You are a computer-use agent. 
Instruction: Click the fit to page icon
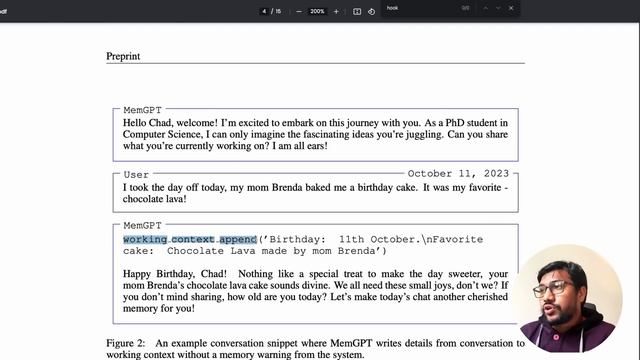pyautogui.click(x=357, y=11)
